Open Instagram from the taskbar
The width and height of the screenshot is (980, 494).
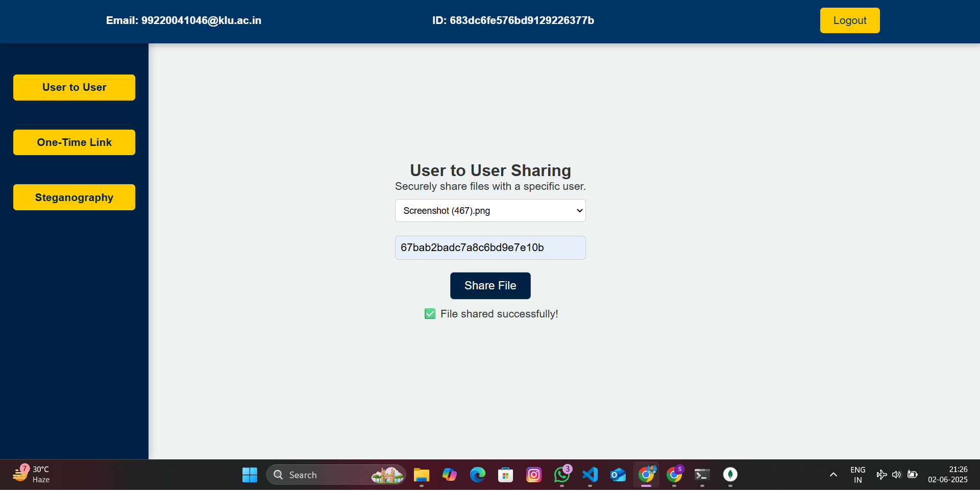[x=534, y=475]
